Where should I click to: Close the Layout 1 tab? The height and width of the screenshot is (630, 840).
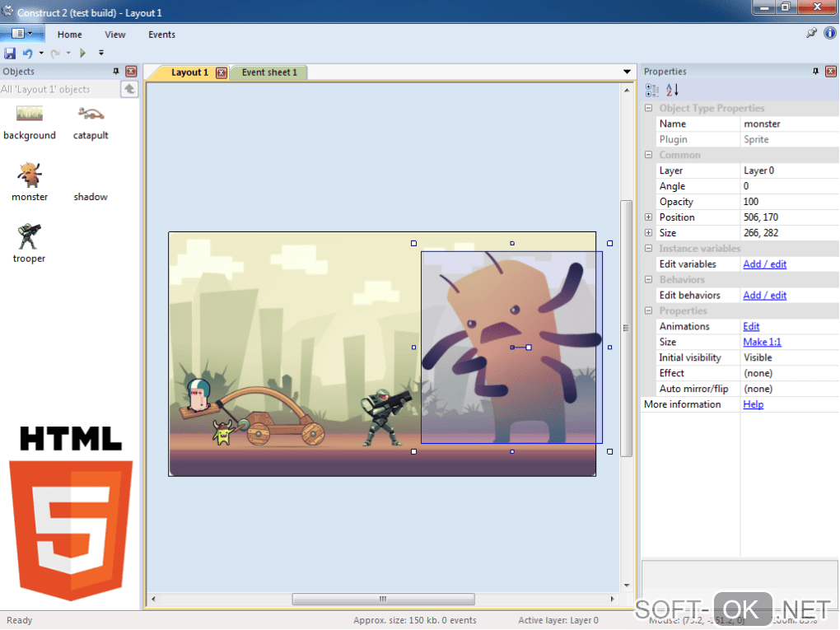222,72
